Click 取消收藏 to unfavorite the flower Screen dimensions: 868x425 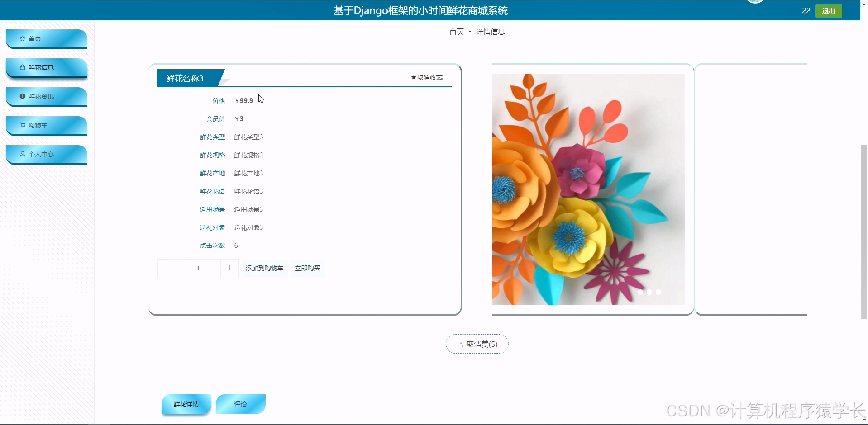427,77
